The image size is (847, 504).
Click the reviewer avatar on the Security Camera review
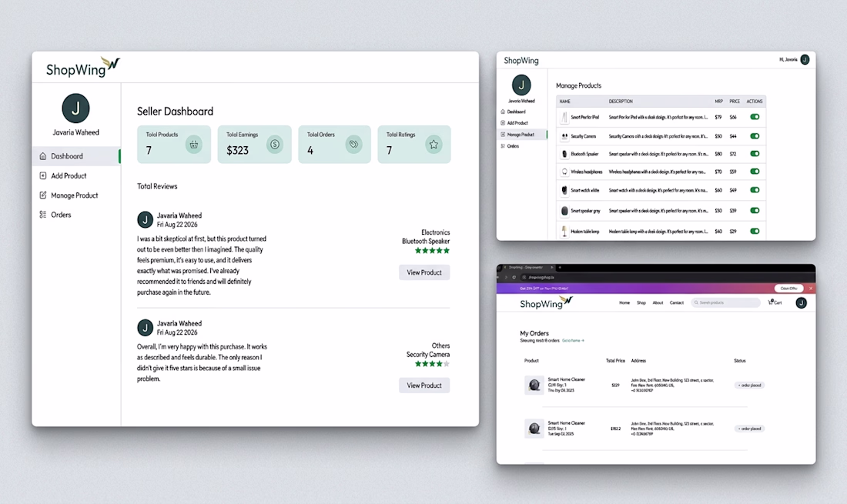click(x=145, y=328)
